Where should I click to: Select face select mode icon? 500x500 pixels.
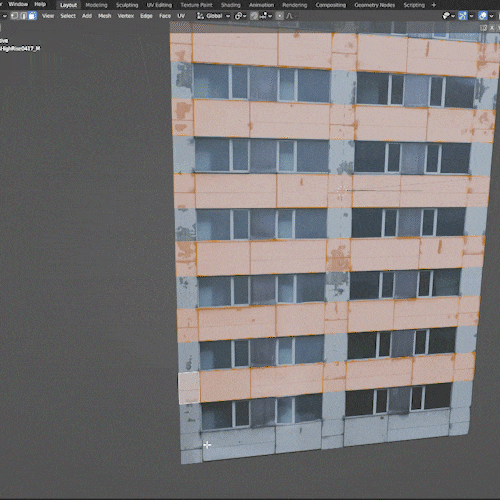[x=32, y=16]
